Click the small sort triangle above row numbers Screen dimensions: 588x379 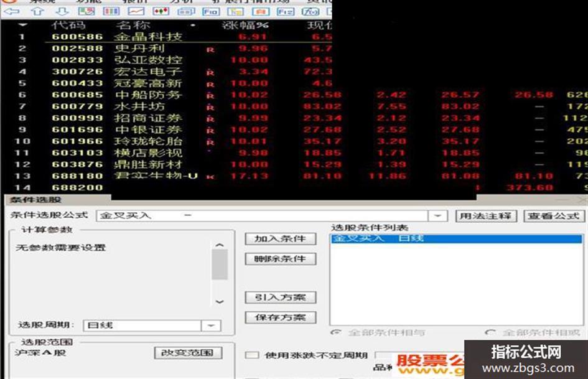[x=23, y=25]
